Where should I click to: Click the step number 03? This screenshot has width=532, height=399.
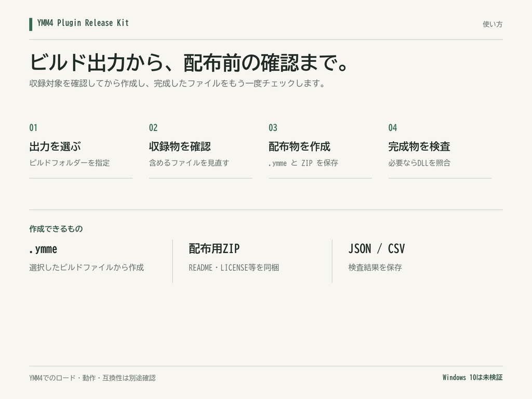(273, 128)
